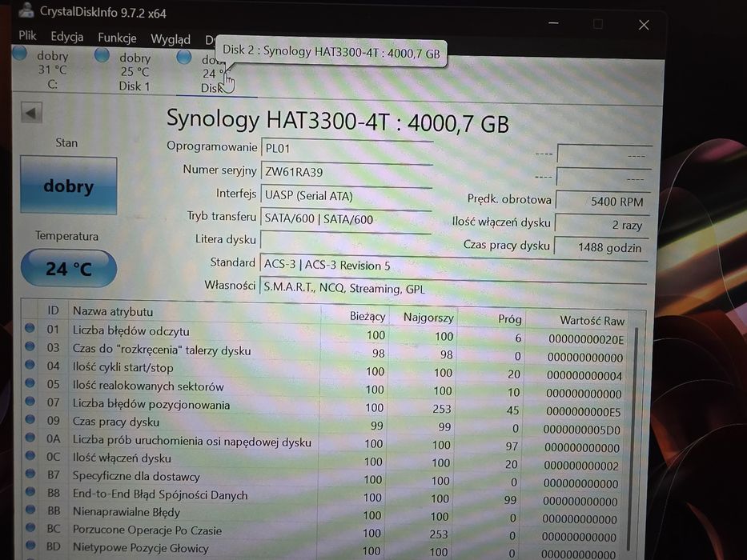Open the Wygląd menu
The height and width of the screenshot is (560, 747).
[x=170, y=39]
